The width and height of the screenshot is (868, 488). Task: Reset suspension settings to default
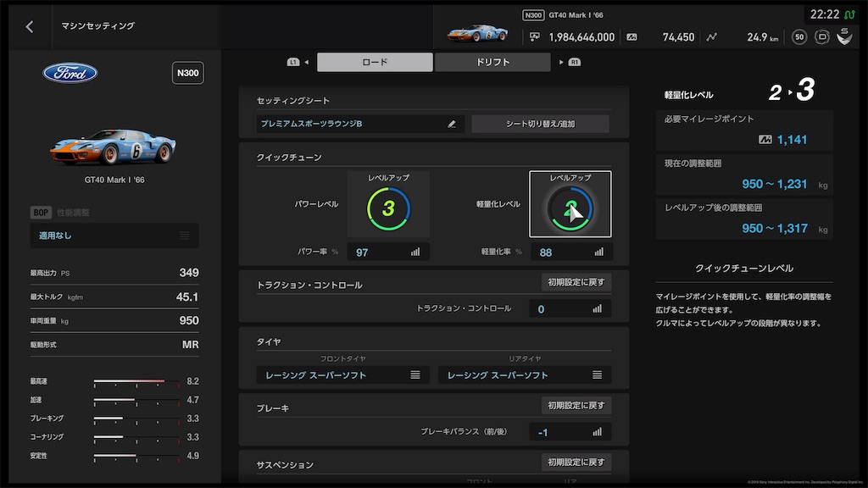(576, 462)
